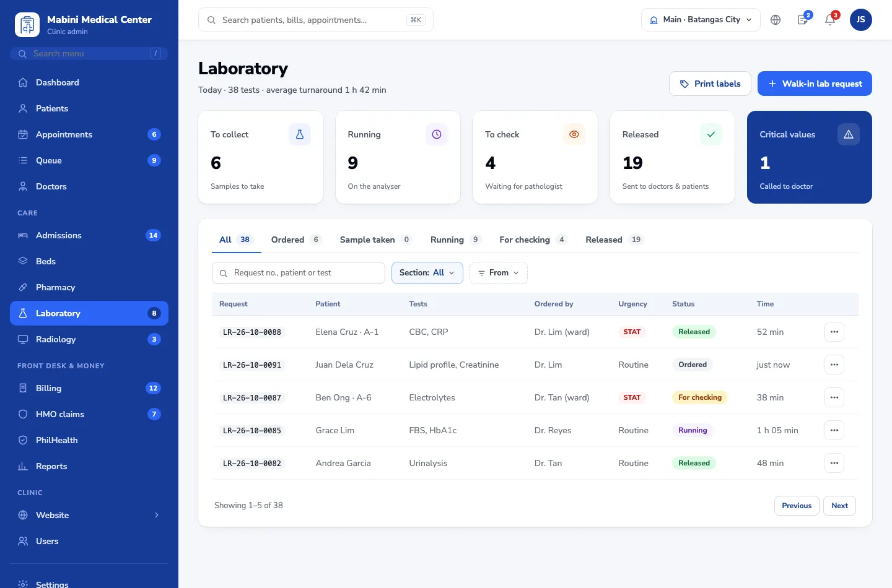Switch to the Sample taken tab
This screenshot has height=588, width=892.
[375, 240]
